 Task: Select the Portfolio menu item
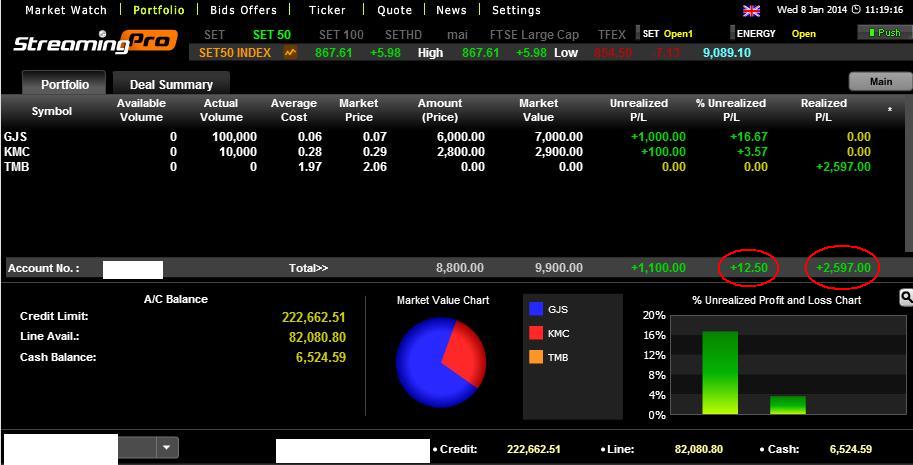pos(158,10)
